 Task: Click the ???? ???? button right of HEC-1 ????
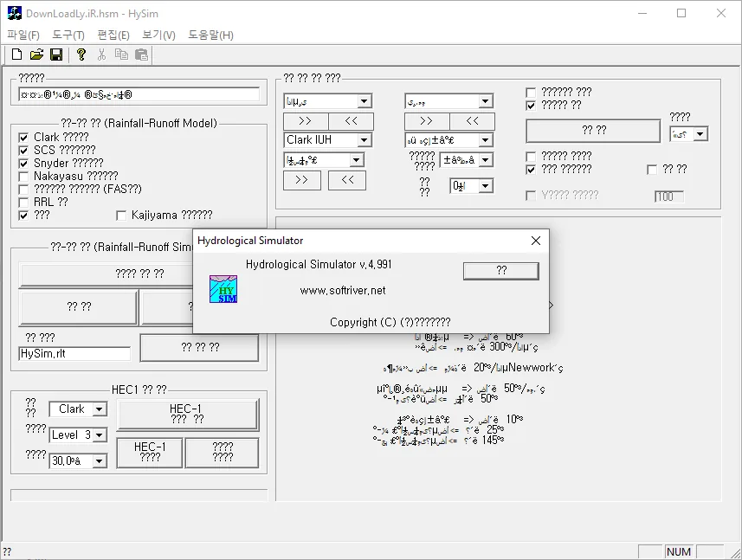pos(222,453)
